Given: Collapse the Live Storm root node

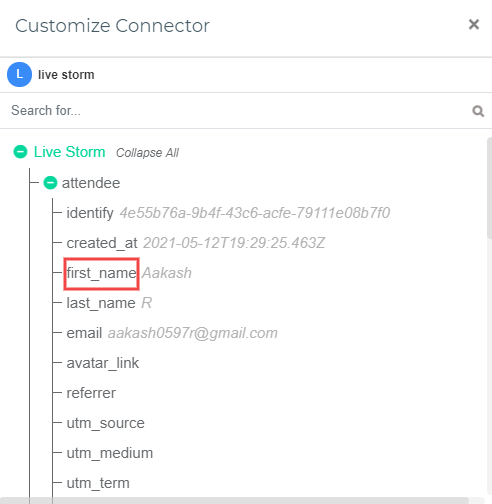Looking at the screenshot, I should (x=20, y=152).
